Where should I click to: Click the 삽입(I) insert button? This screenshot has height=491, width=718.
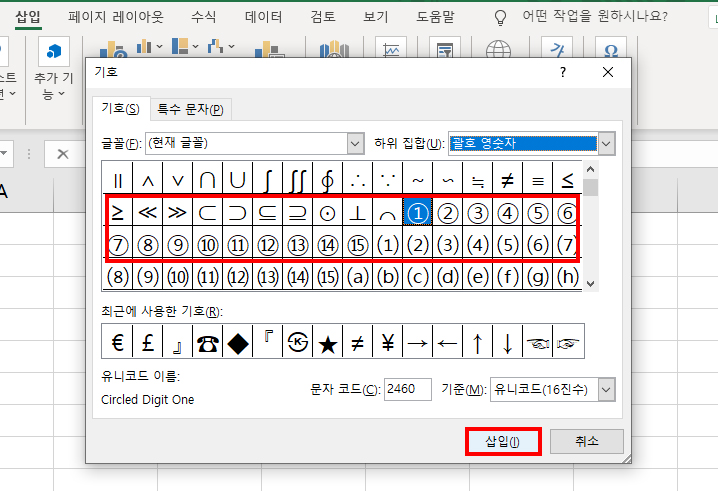[x=503, y=442]
